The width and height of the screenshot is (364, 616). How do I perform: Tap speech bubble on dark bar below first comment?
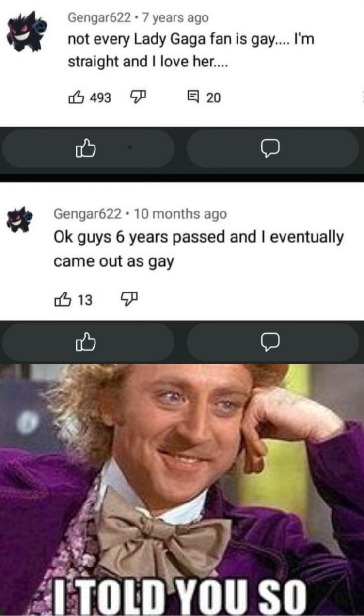click(272, 149)
